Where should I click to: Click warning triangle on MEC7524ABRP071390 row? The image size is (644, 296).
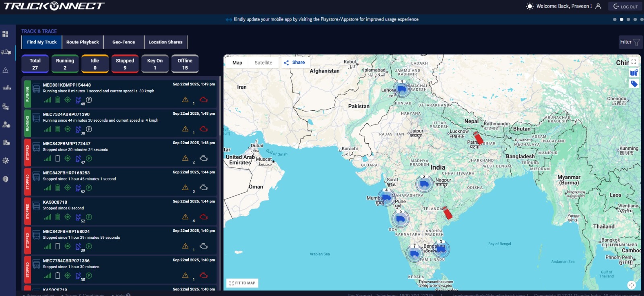click(x=185, y=129)
